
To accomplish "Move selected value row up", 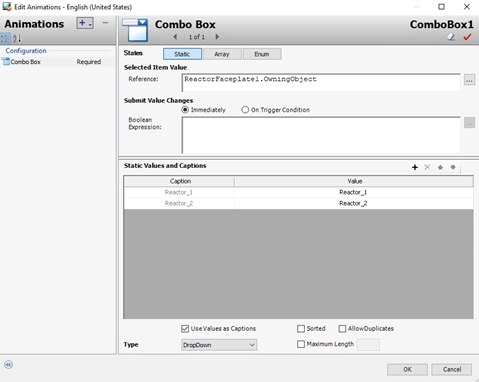I will click(440, 167).
